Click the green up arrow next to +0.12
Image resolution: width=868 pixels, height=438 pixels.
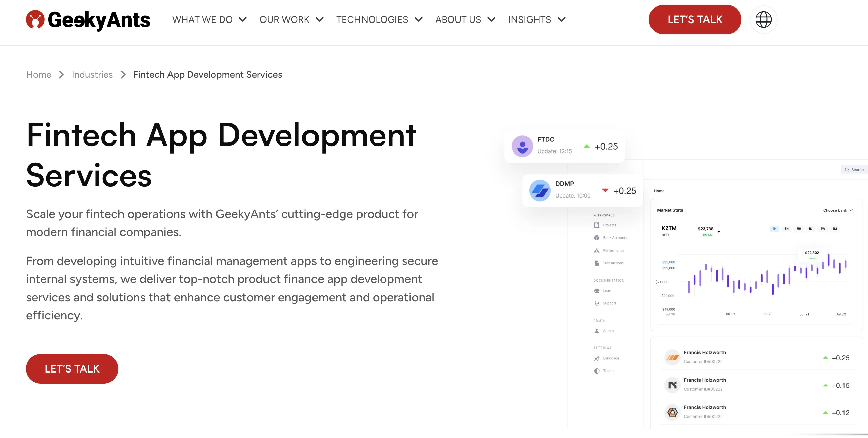826,413
